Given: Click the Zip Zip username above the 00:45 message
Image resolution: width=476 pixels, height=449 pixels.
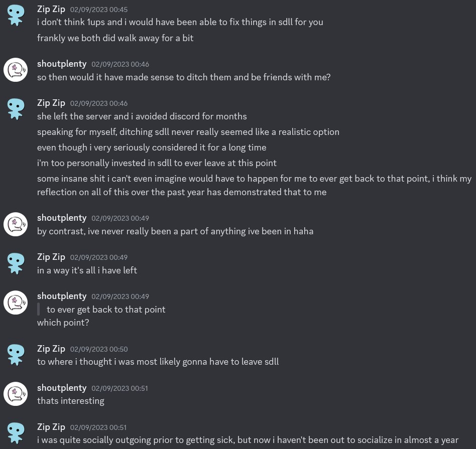Looking at the screenshot, I should 51,9.
